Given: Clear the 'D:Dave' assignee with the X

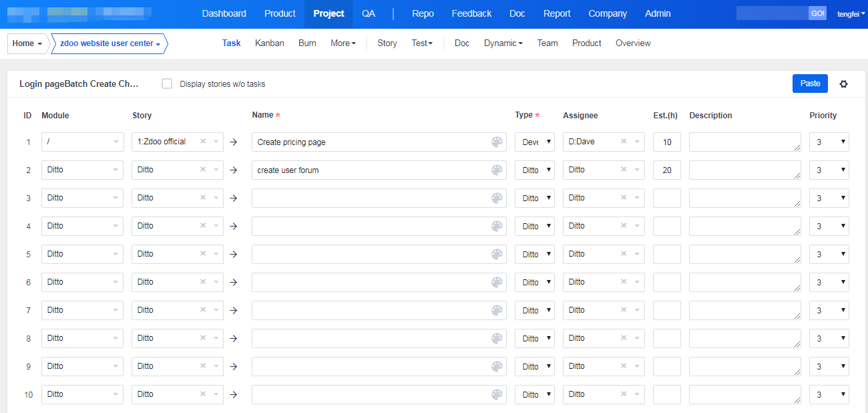Looking at the screenshot, I should [x=624, y=142].
